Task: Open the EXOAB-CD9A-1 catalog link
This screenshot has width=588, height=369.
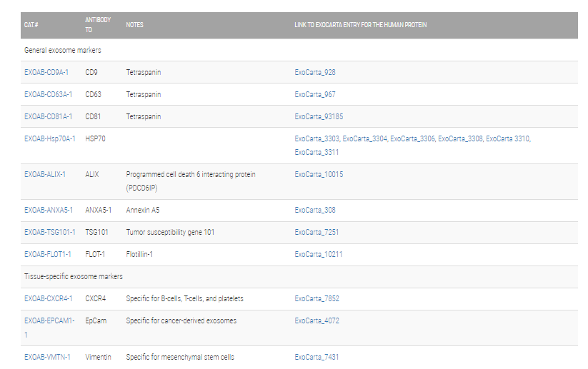Action: coord(46,72)
